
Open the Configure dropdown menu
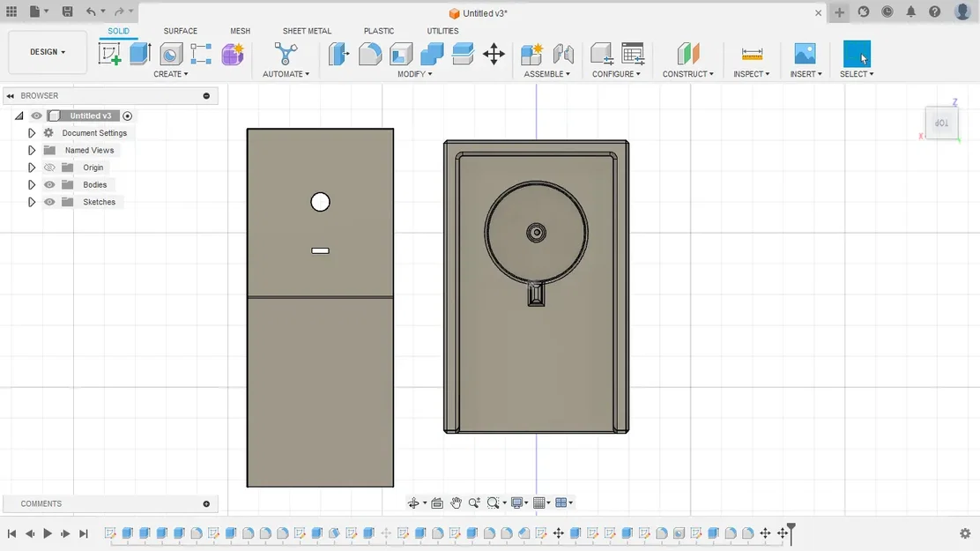click(616, 74)
